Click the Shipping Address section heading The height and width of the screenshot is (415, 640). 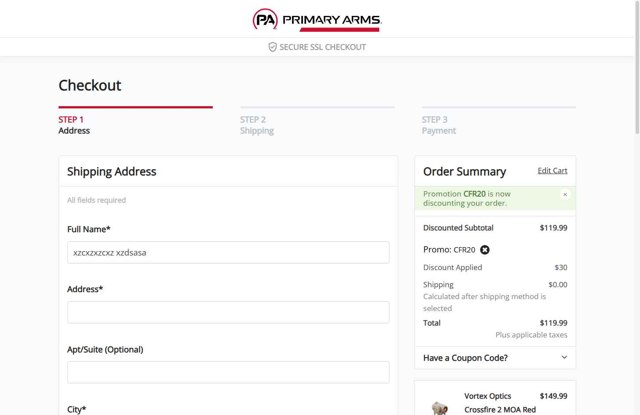click(x=112, y=172)
